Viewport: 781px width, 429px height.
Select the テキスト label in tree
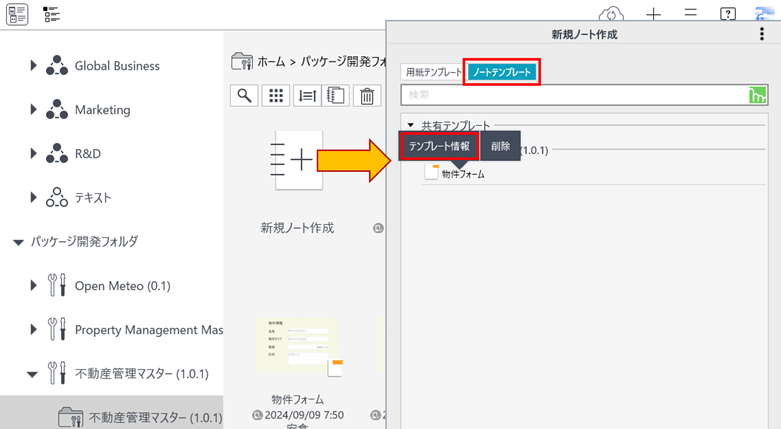pyautogui.click(x=93, y=197)
